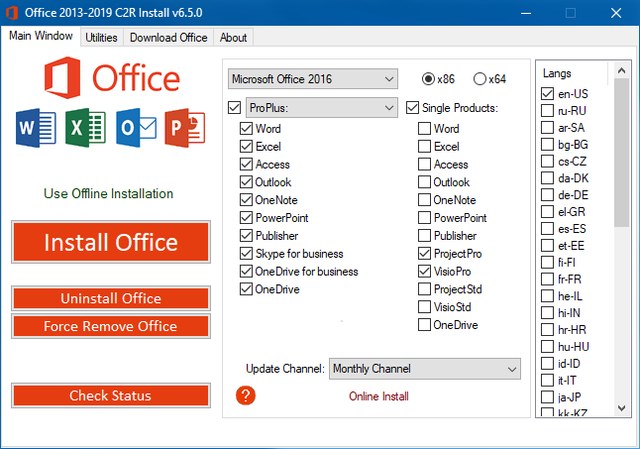Image resolution: width=640 pixels, height=449 pixels.
Task: Click Uninstall Office button
Action: pyautogui.click(x=111, y=298)
